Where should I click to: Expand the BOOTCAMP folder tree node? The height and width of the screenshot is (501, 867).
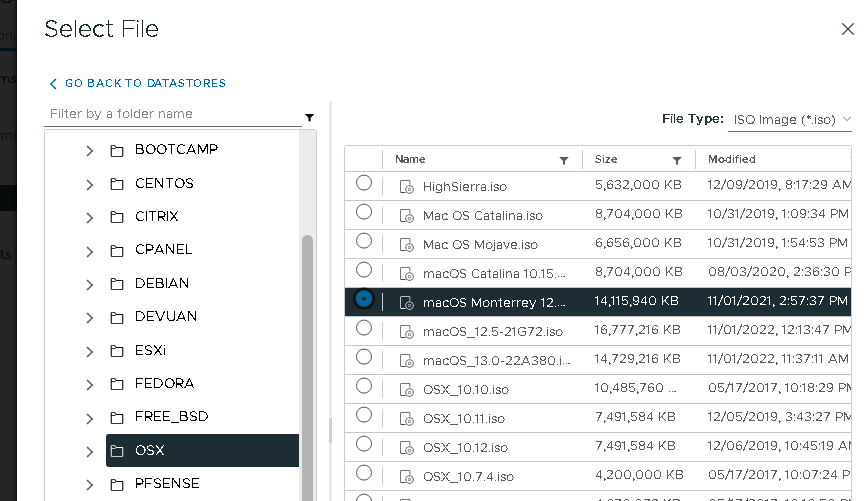click(90, 151)
